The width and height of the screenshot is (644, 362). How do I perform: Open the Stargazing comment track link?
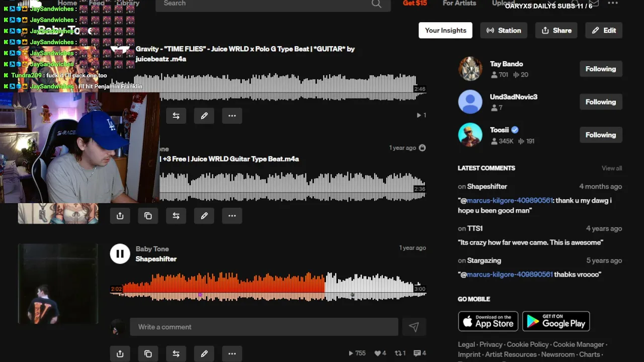(484, 260)
